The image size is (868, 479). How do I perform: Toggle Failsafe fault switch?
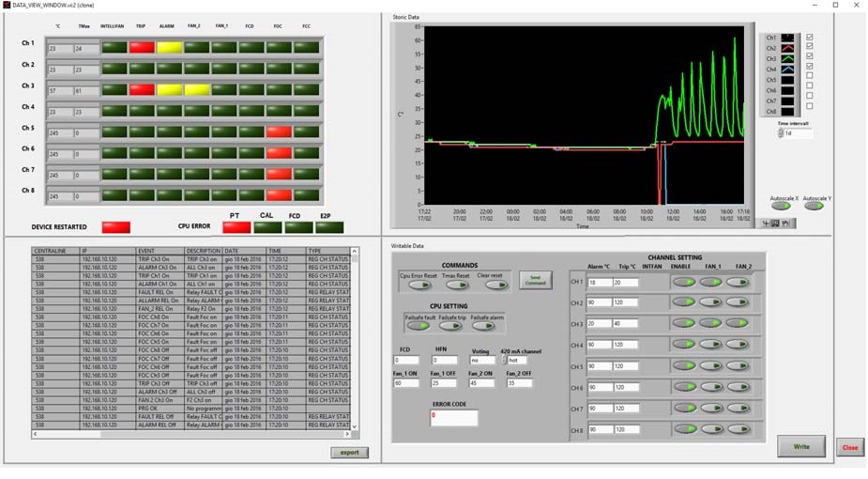pyautogui.click(x=418, y=326)
